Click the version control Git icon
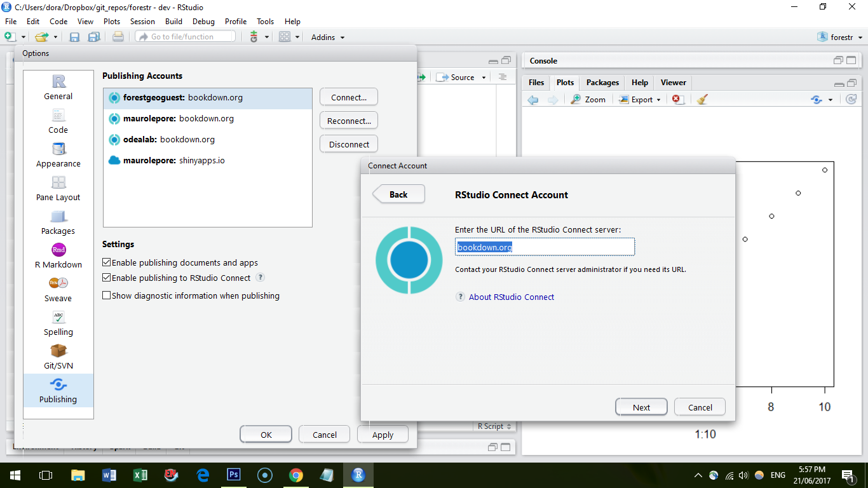 [x=254, y=37]
